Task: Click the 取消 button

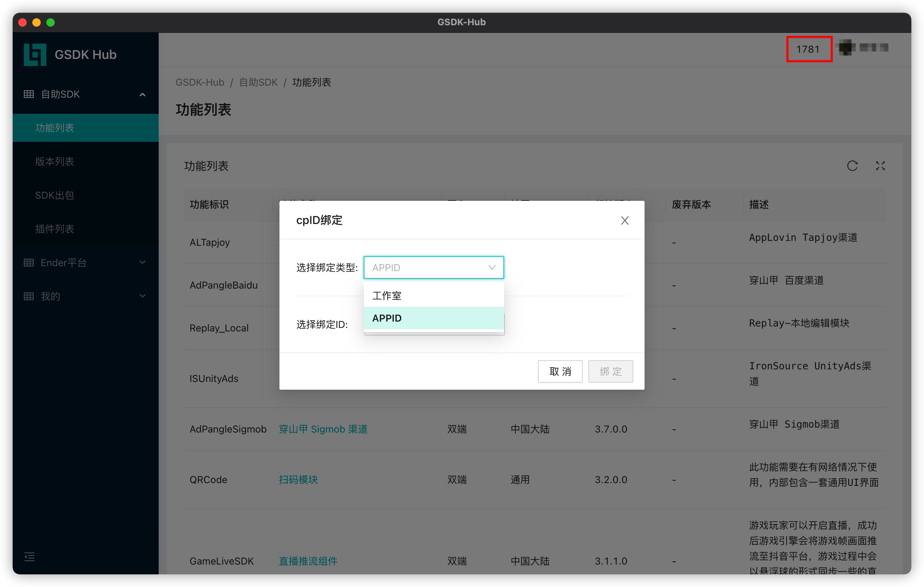Action: [560, 371]
